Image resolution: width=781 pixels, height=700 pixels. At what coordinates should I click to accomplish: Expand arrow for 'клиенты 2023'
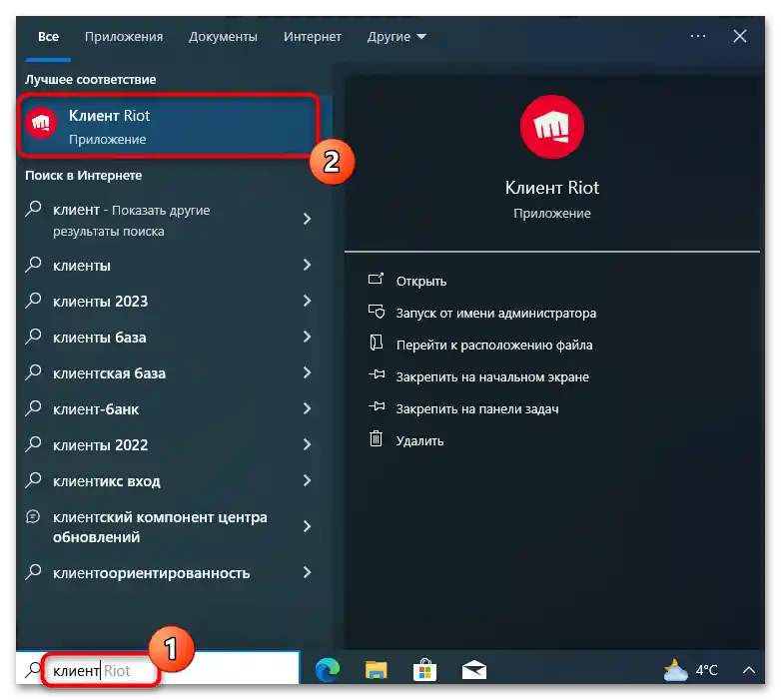pos(308,301)
